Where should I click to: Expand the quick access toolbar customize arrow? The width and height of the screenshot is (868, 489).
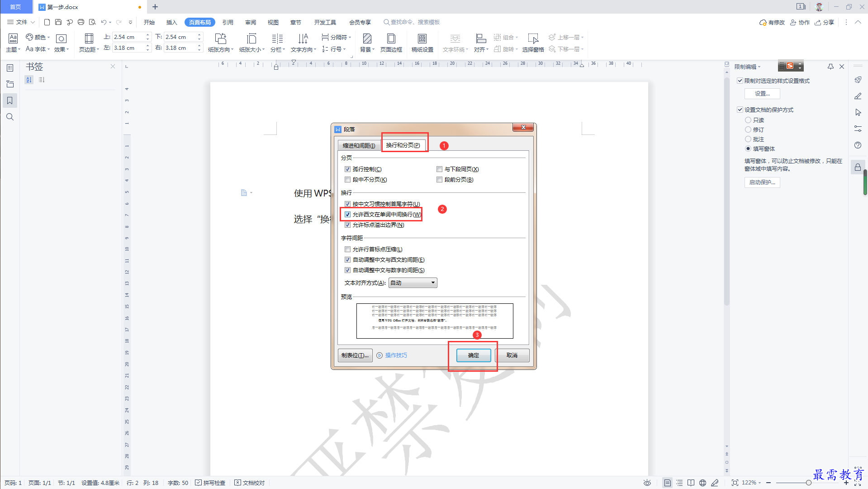130,22
